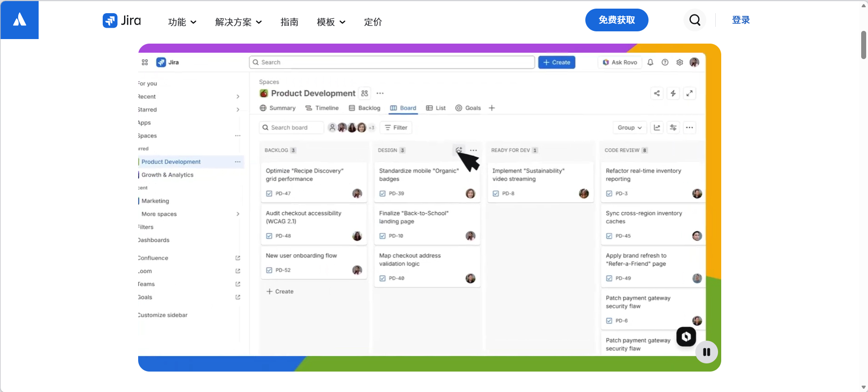Click the notifications bell icon
The image size is (868, 392).
pos(650,62)
